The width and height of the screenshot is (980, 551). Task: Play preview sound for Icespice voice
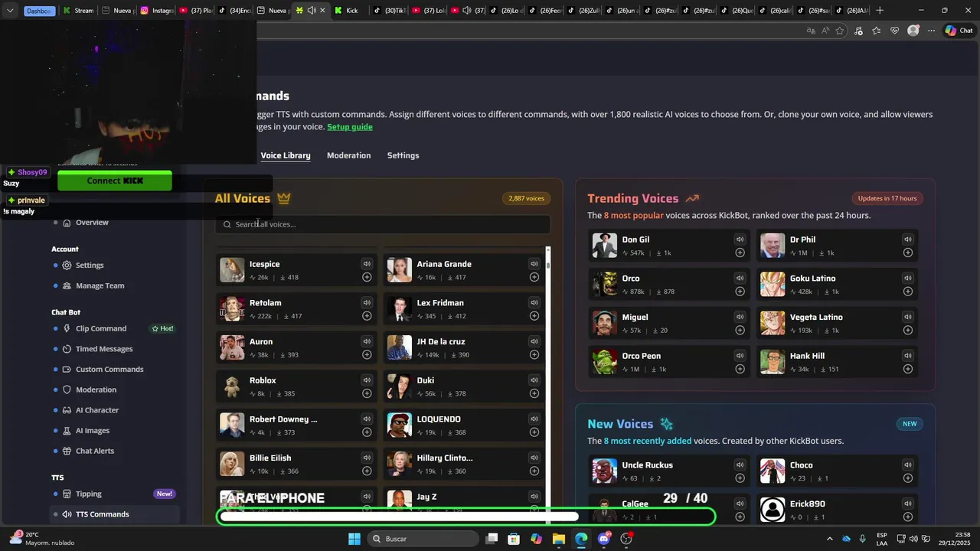pyautogui.click(x=367, y=264)
